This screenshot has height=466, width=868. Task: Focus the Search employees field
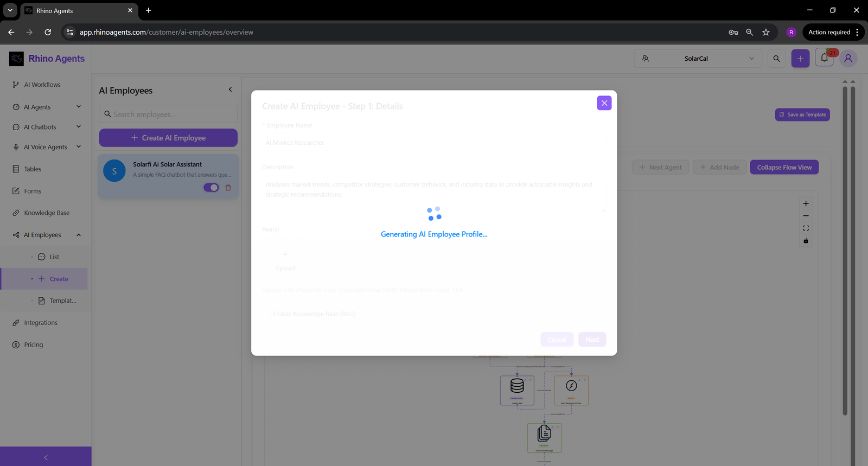pos(168,114)
